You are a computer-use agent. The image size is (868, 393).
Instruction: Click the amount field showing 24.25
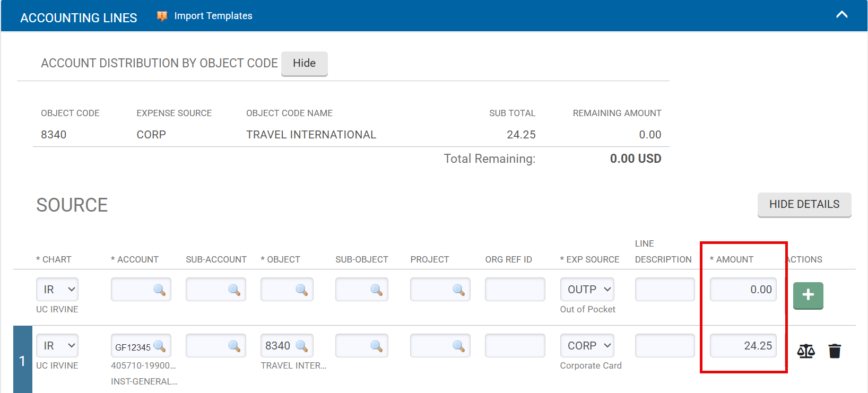click(x=742, y=346)
